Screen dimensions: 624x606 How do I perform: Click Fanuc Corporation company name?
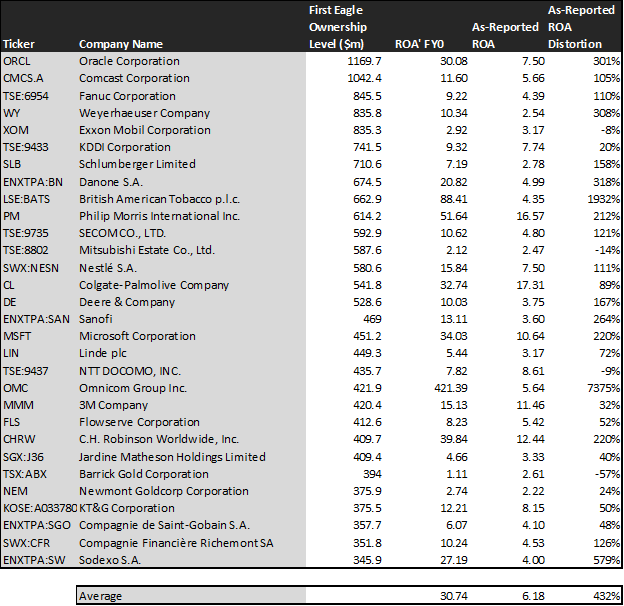tap(127, 96)
